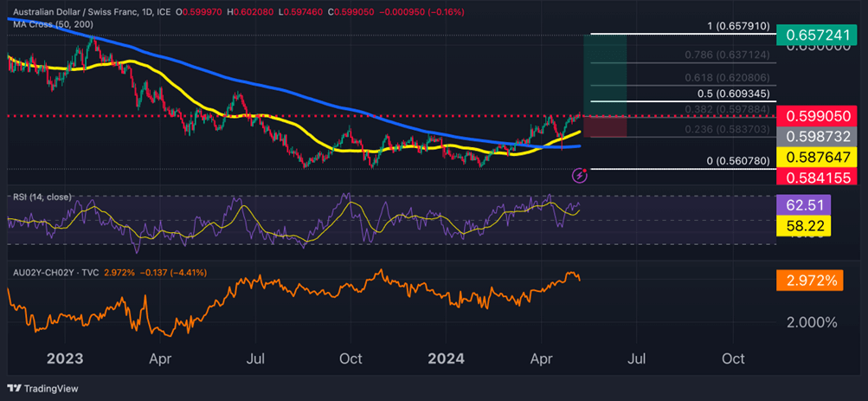
Task: Select the green long-position profit zone
Action: coord(606,75)
